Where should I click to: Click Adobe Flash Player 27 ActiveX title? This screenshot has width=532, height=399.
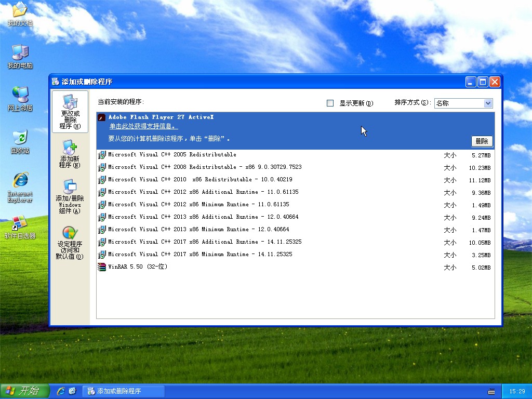tap(161, 117)
